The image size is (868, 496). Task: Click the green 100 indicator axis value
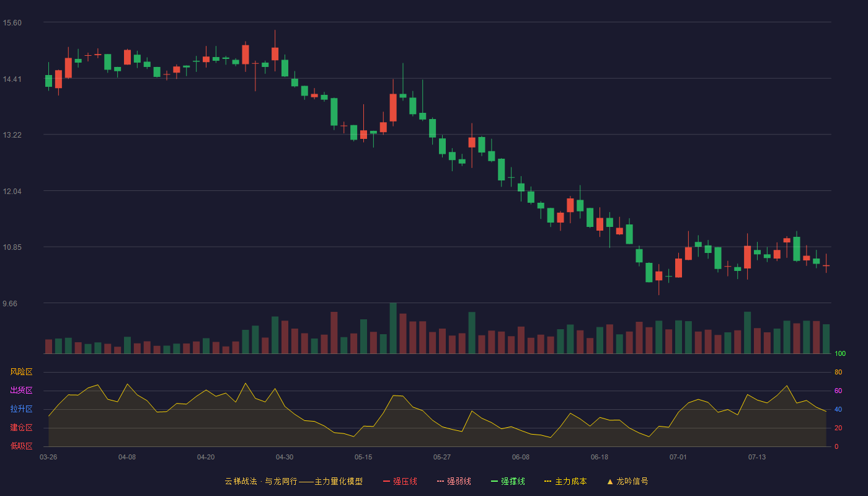click(x=840, y=353)
